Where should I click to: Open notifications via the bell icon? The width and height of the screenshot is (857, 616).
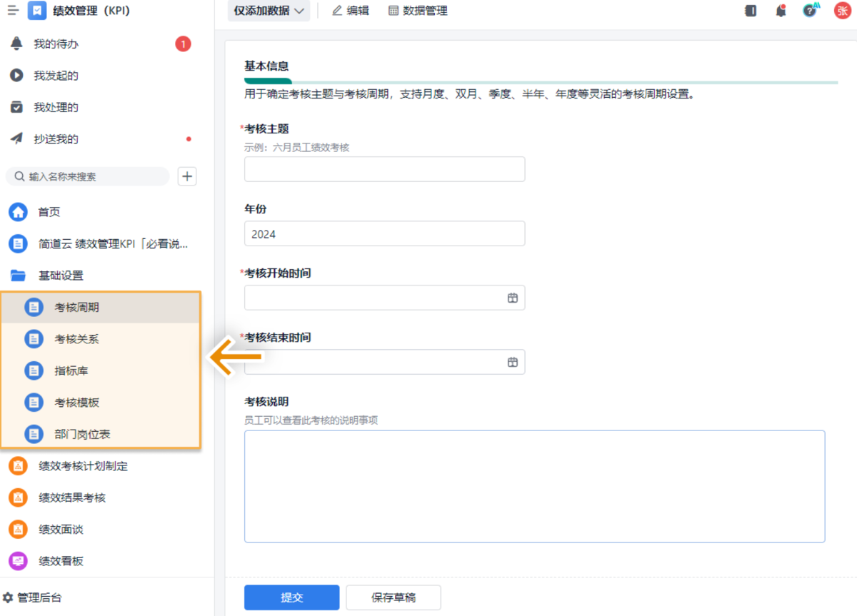point(781,11)
